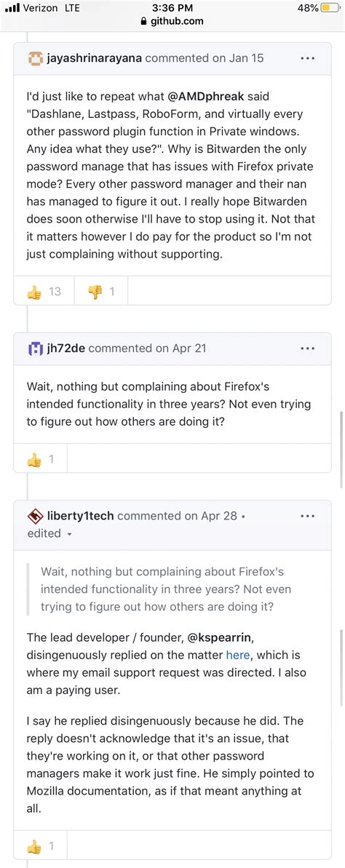
Task: Open three-dot menu on jh72de's comment
Action: click(x=307, y=349)
